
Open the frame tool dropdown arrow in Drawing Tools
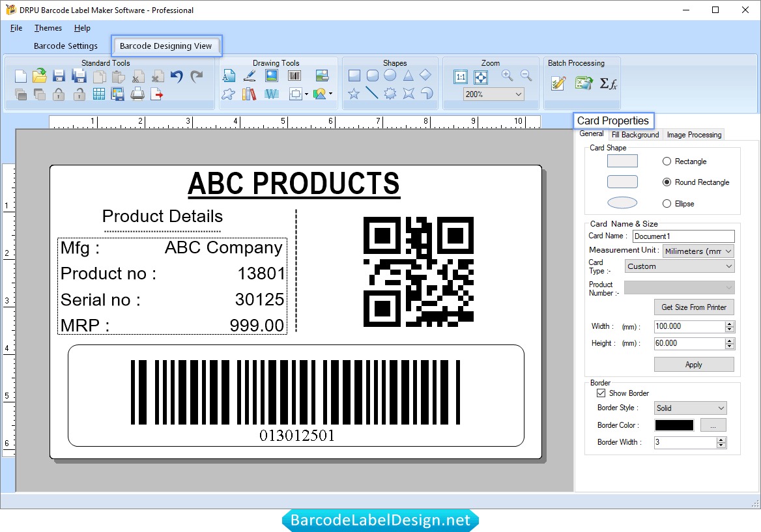[x=306, y=94]
